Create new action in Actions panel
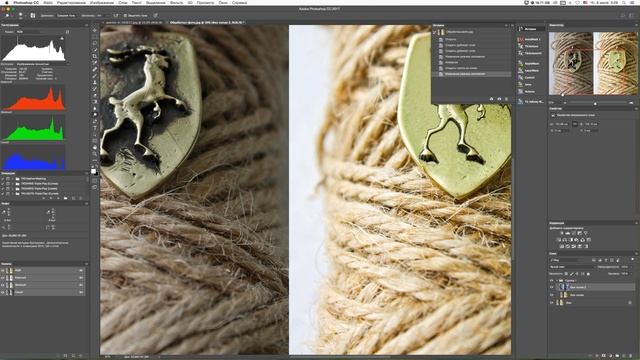Image resolution: width=640 pixels, height=360 pixels. coord(73,198)
